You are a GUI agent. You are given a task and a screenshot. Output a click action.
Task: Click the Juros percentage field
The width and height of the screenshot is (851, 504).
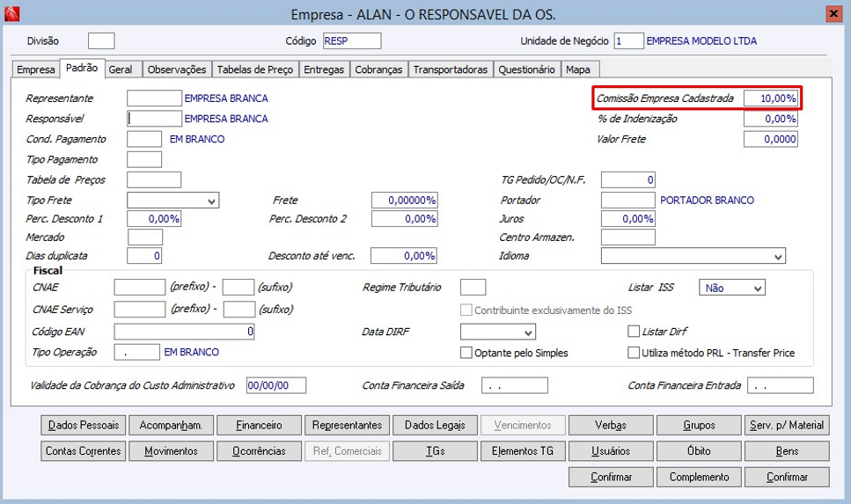pyautogui.click(x=628, y=219)
